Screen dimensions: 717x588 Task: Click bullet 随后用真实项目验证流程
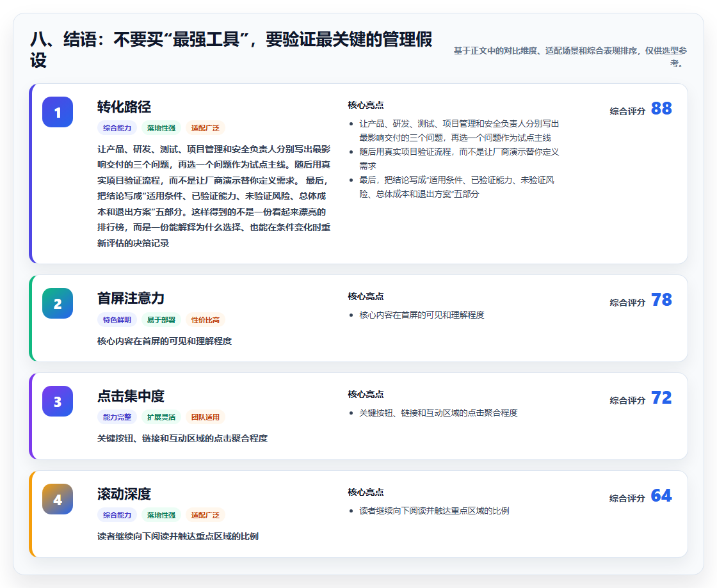[459, 159]
